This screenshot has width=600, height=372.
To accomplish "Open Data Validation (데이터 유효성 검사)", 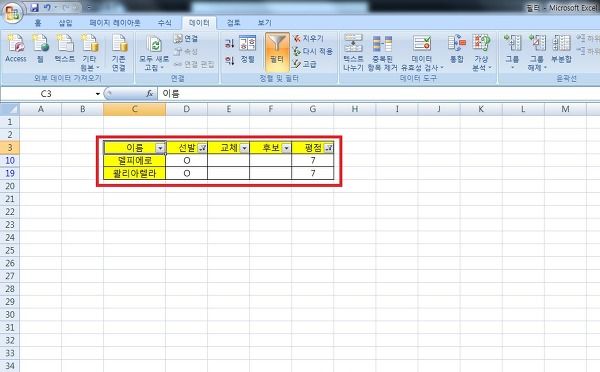I will pyautogui.click(x=422, y=52).
